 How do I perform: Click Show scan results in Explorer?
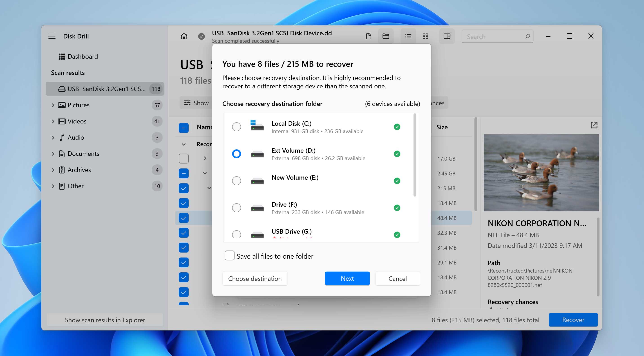[105, 320]
